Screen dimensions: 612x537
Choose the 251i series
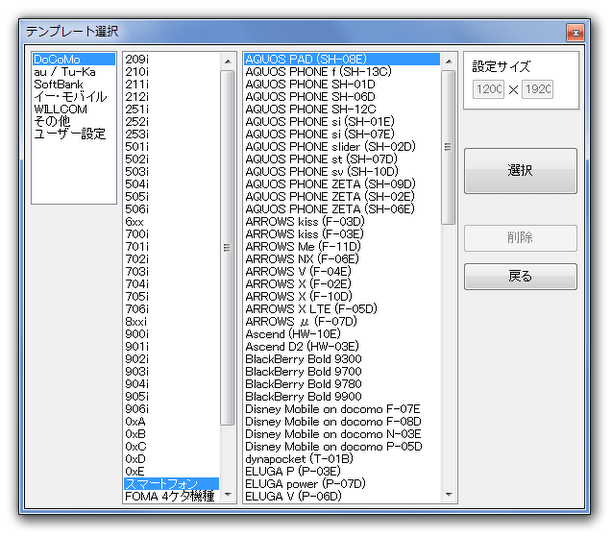171,109
